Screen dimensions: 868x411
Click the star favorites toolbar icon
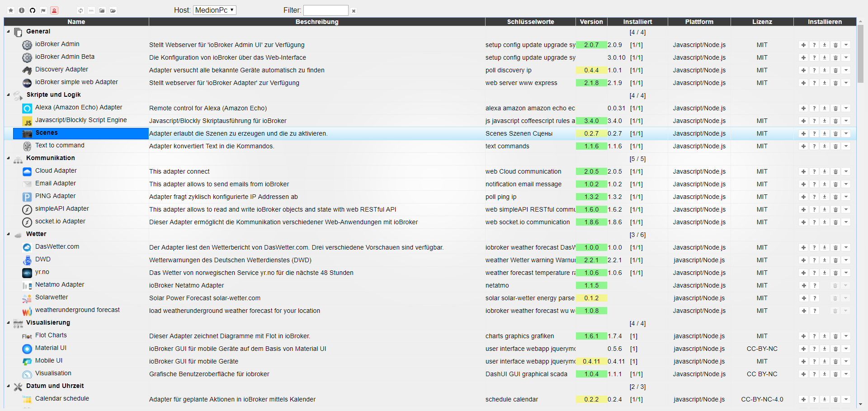coord(11,10)
